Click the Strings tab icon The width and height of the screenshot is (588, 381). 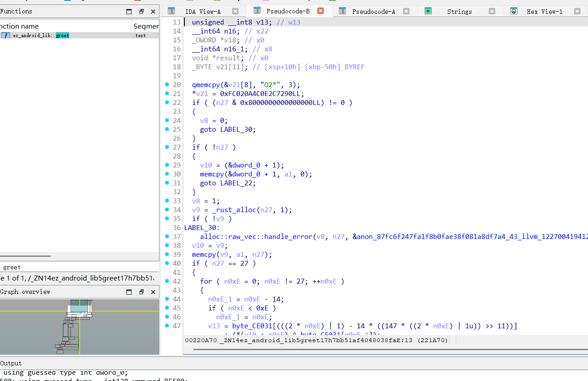tap(428, 11)
